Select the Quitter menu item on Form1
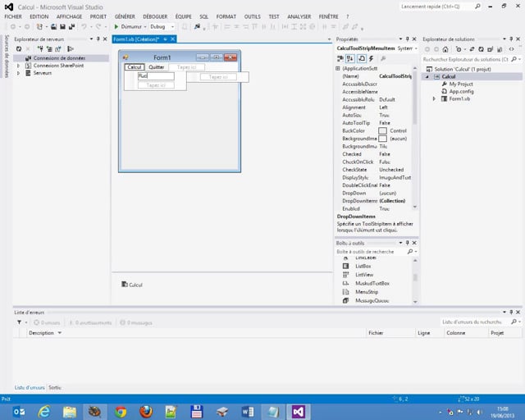The height and width of the screenshot is (420, 525). coord(157,67)
